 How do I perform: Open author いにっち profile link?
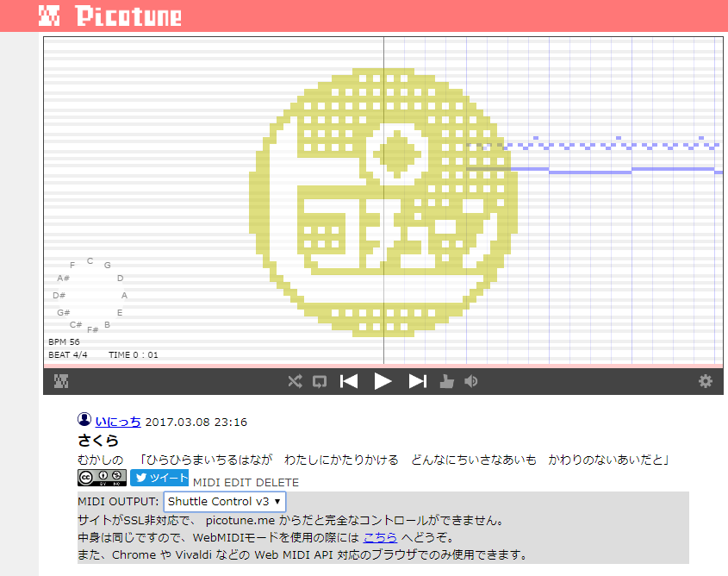click(118, 422)
